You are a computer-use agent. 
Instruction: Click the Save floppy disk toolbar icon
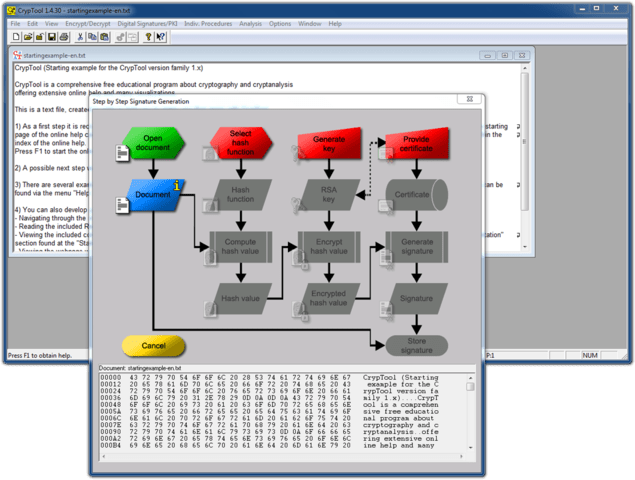[52, 37]
